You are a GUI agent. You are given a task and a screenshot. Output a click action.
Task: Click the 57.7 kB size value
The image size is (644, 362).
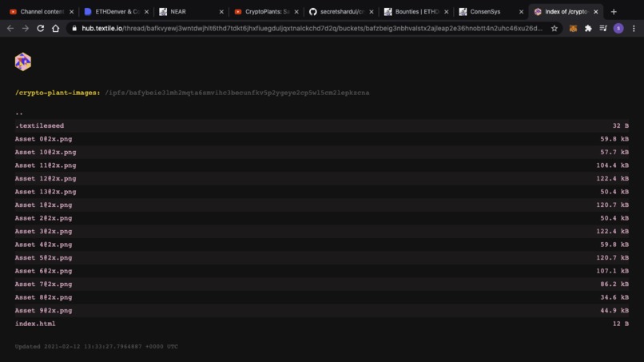pyautogui.click(x=614, y=152)
